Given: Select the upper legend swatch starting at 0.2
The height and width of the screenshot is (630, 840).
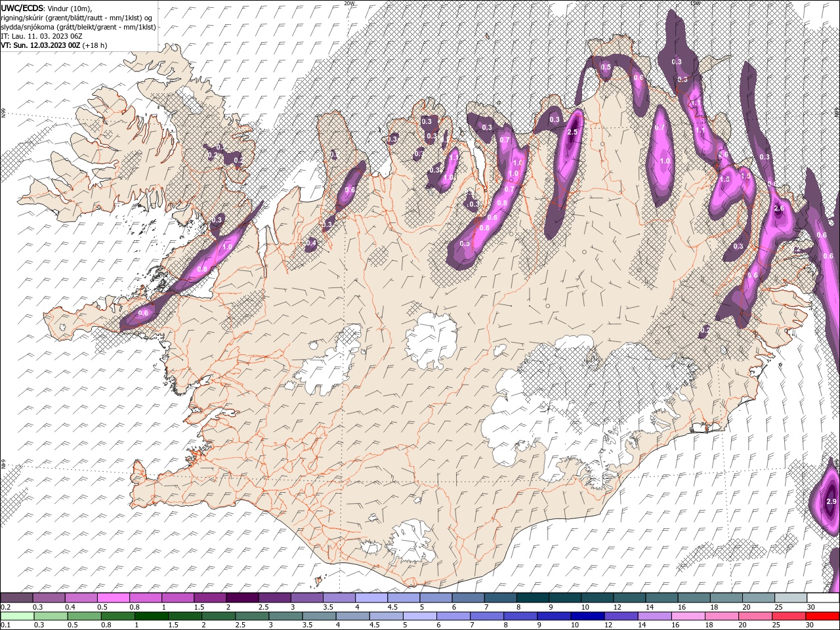Looking at the screenshot, I should [16, 598].
